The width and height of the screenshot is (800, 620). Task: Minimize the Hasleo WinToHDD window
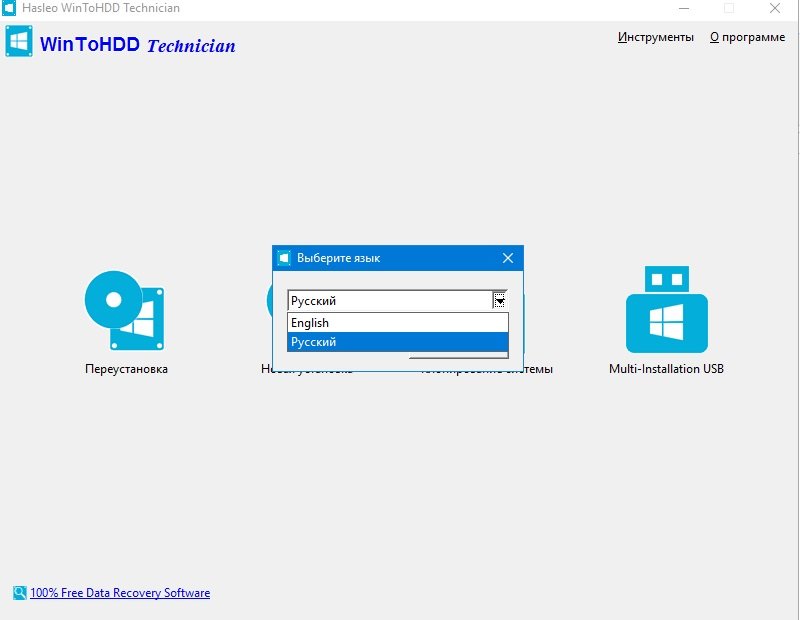coord(684,8)
